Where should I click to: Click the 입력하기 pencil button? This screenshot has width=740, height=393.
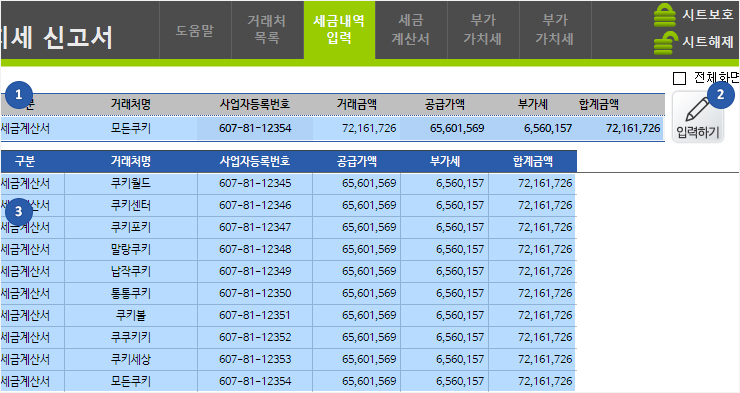pyautogui.click(x=698, y=118)
